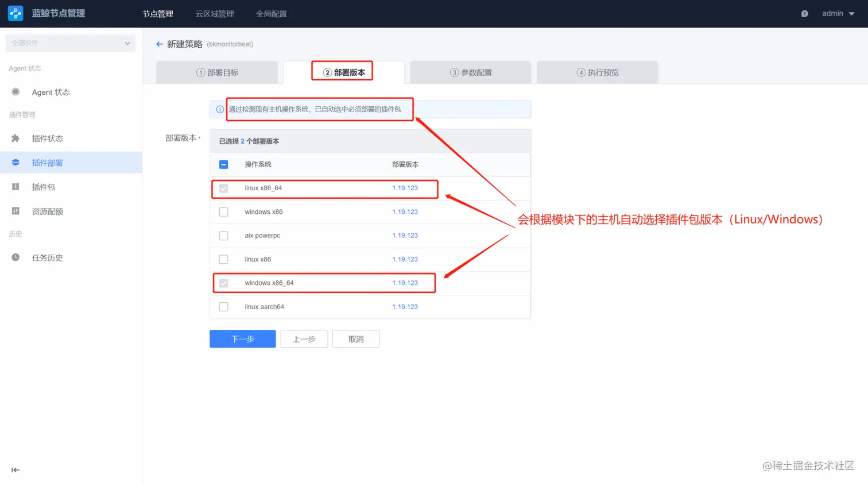Switch to step 1 部署目标 tab

click(217, 72)
